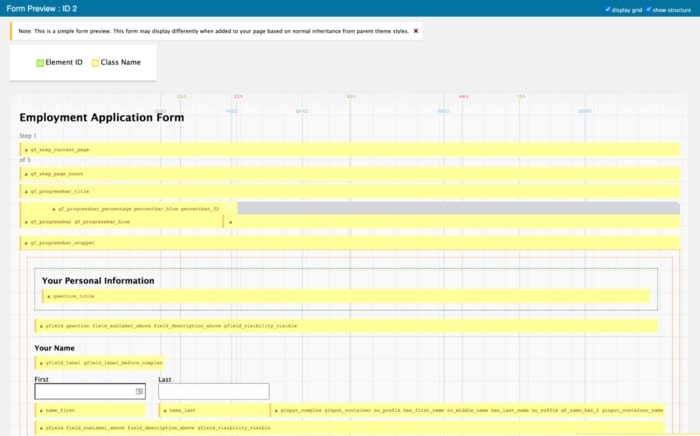The height and width of the screenshot is (436, 700).
Task: Click the triangle icon beside gf_progressbar_wrapper
Action: pos(26,243)
